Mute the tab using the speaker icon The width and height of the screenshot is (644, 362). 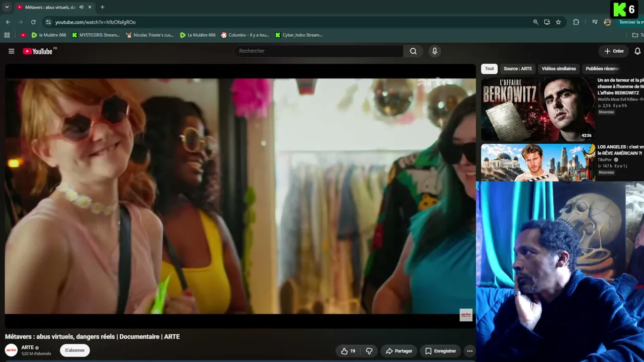coord(82,7)
